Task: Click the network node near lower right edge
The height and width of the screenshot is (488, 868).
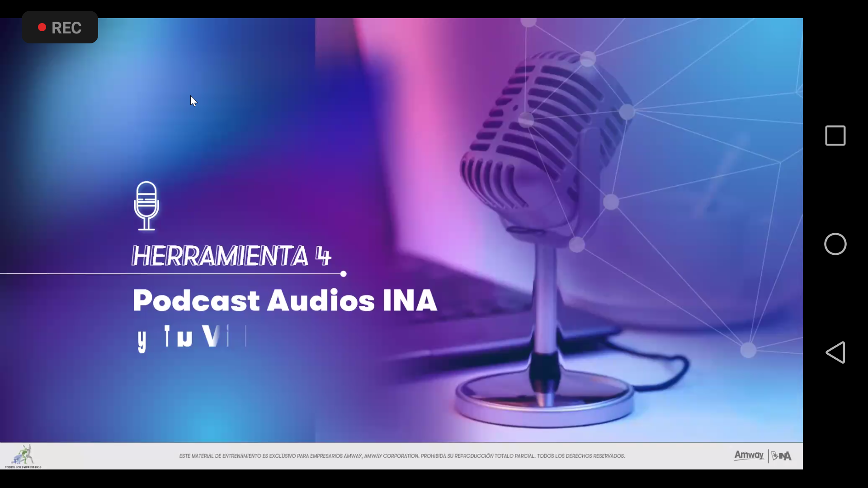Action: 748,350
